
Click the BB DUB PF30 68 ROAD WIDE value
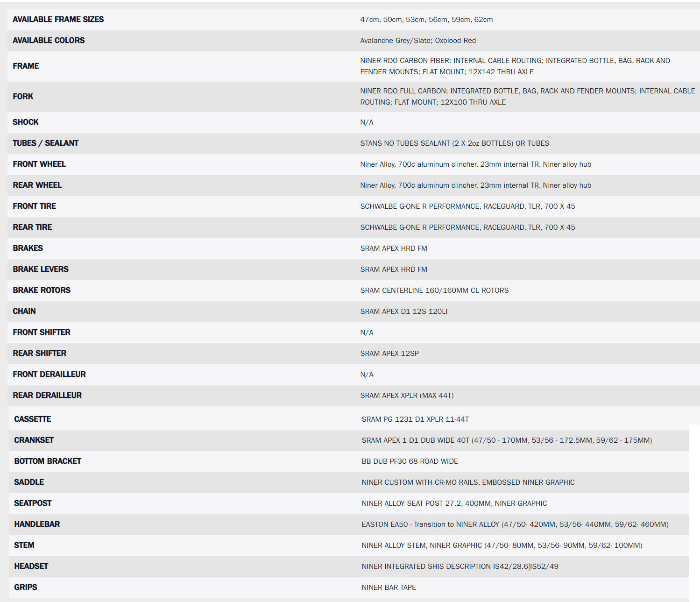(x=410, y=461)
